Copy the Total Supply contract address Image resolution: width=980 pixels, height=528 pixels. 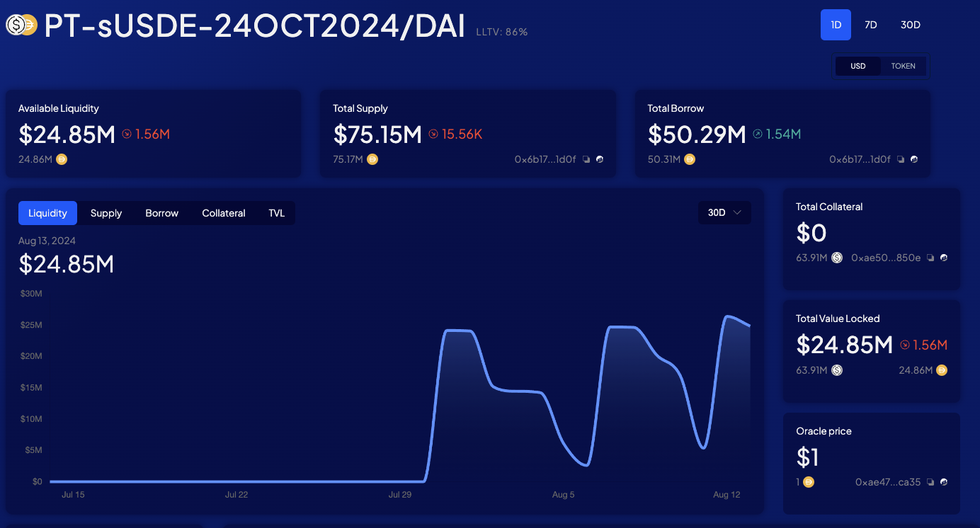tap(586, 160)
